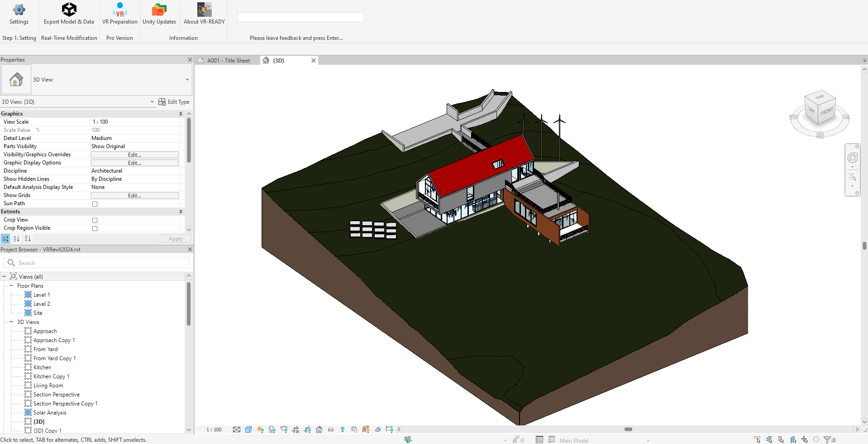Click Reveal Hidden Elements lightbulb icon

pyautogui.click(x=343, y=430)
